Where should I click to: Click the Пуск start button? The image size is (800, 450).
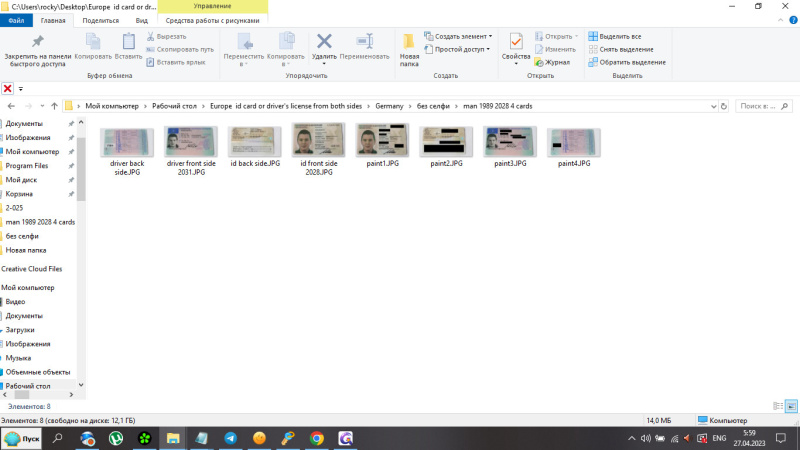[21, 438]
